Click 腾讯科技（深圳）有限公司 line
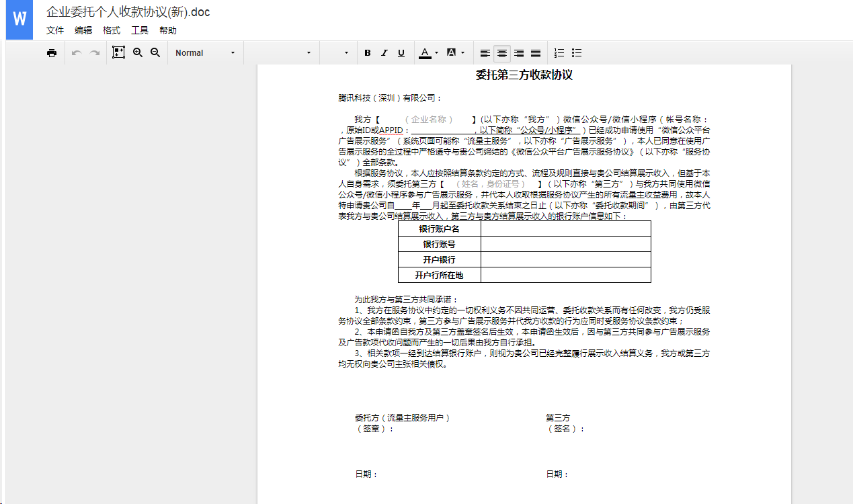 pyautogui.click(x=390, y=98)
